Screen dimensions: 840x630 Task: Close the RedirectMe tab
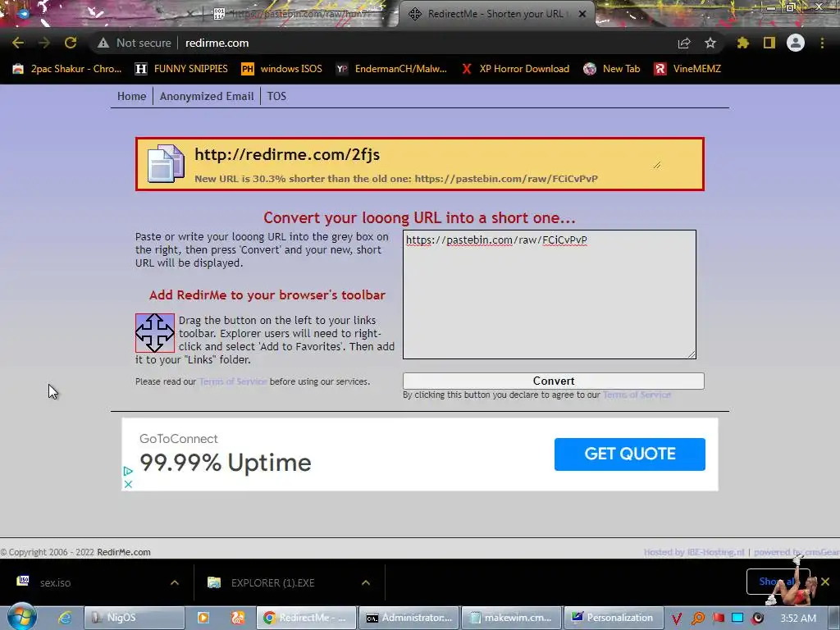[x=582, y=14]
